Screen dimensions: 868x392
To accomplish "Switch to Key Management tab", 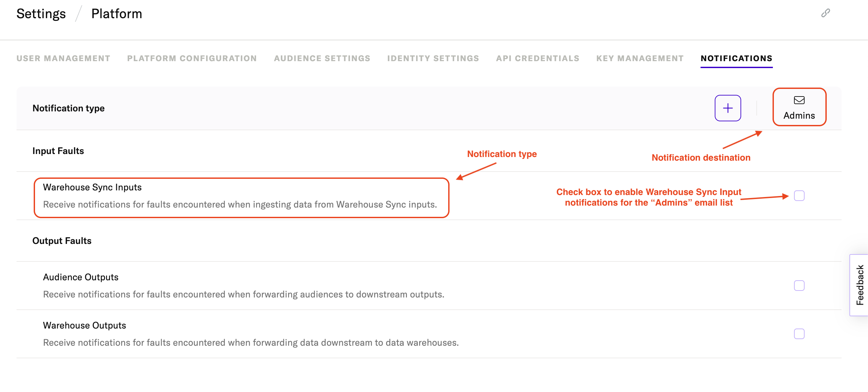I will coord(640,58).
